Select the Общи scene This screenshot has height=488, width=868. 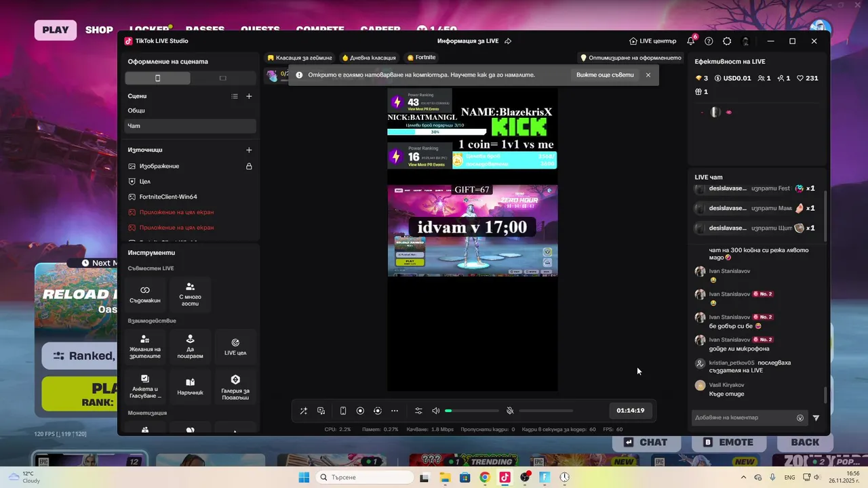tap(190, 110)
